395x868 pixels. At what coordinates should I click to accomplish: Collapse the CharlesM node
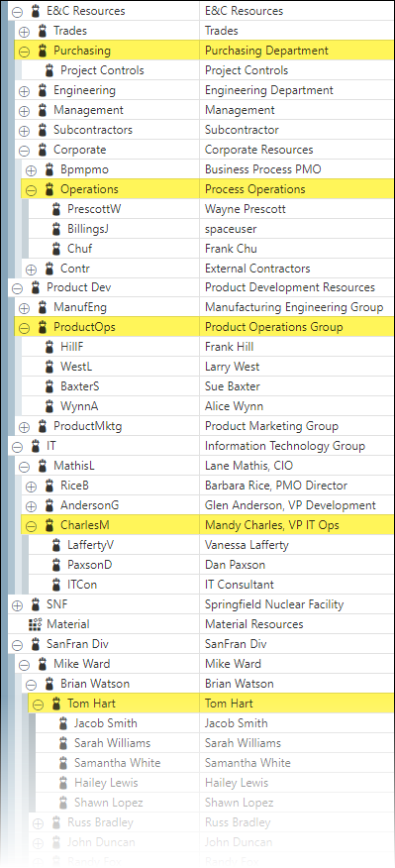coord(31,526)
